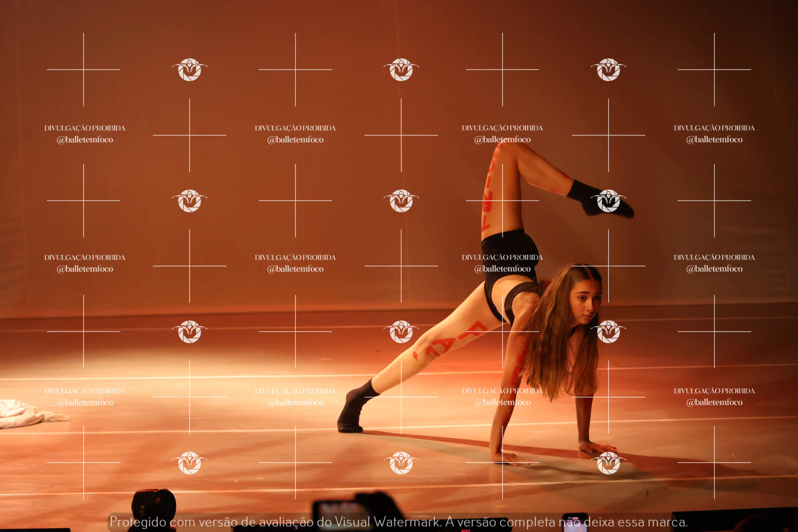Click DIVULGAÇÃO PROIBIDA text overlapping the black shorts

[502, 257]
